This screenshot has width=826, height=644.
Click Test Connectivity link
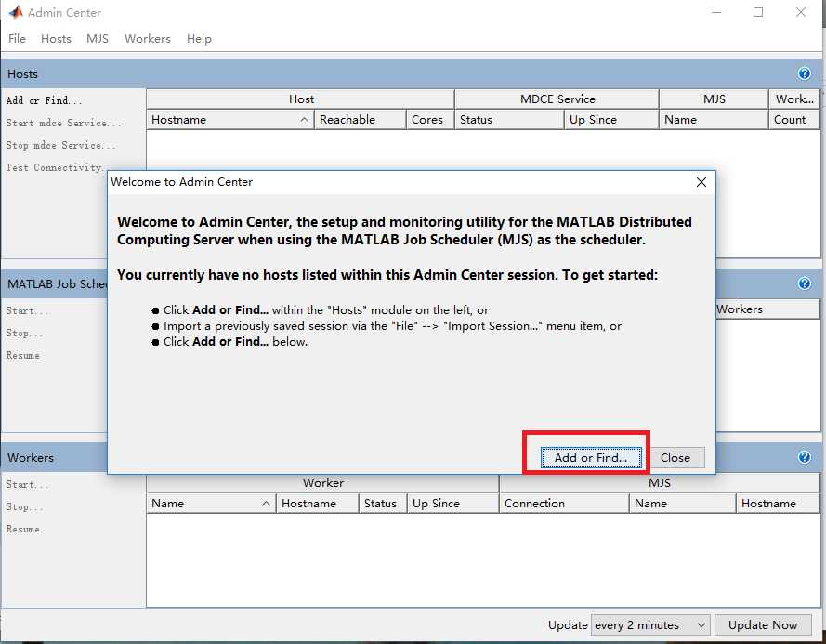[x=56, y=167]
